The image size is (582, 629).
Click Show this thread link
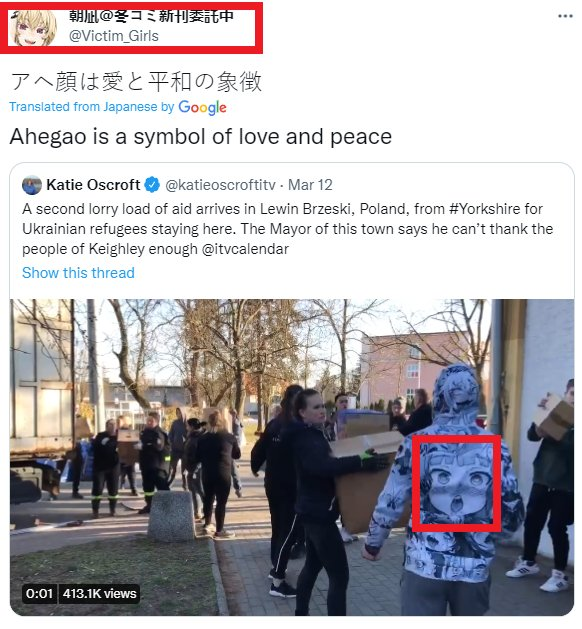pyautogui.click(x=78, y=273)
